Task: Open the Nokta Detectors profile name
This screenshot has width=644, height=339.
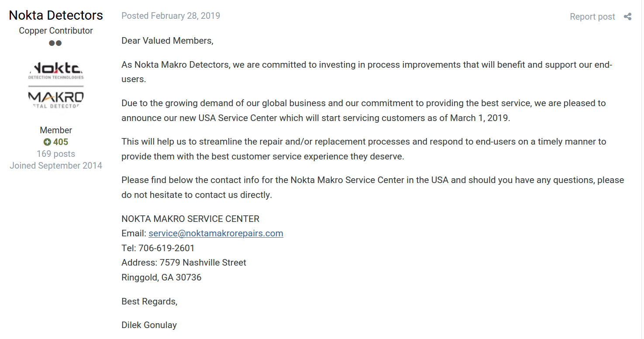Action: click(x=56, y=15)
